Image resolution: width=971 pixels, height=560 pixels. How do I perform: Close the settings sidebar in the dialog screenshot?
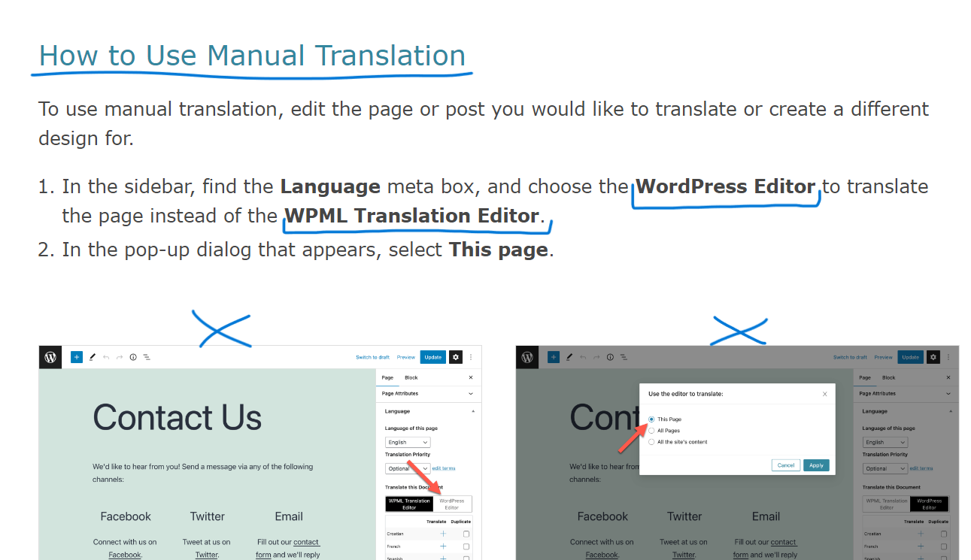click(x=948, y=377)
